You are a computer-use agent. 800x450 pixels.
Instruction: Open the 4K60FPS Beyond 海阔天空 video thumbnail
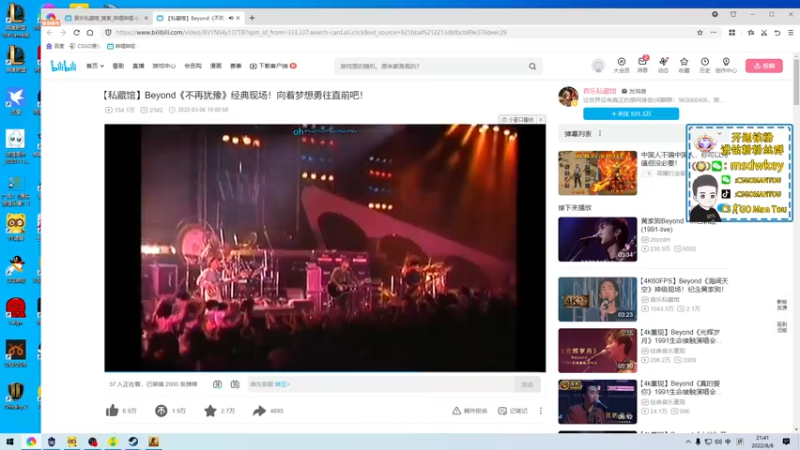[597, 299]
